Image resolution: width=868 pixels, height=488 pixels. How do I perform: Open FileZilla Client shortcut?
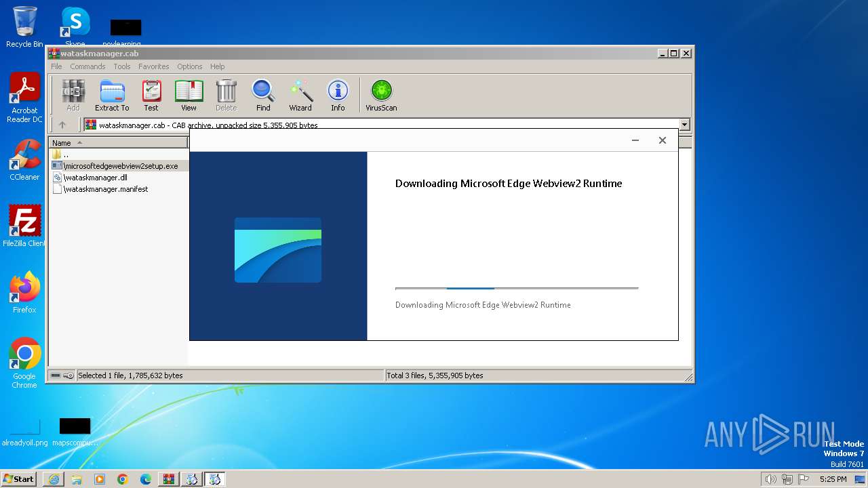click(x=24, y=226)
